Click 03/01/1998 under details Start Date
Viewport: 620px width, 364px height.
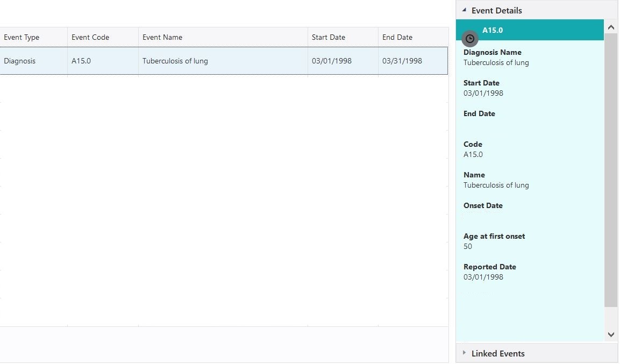(483, 93)
